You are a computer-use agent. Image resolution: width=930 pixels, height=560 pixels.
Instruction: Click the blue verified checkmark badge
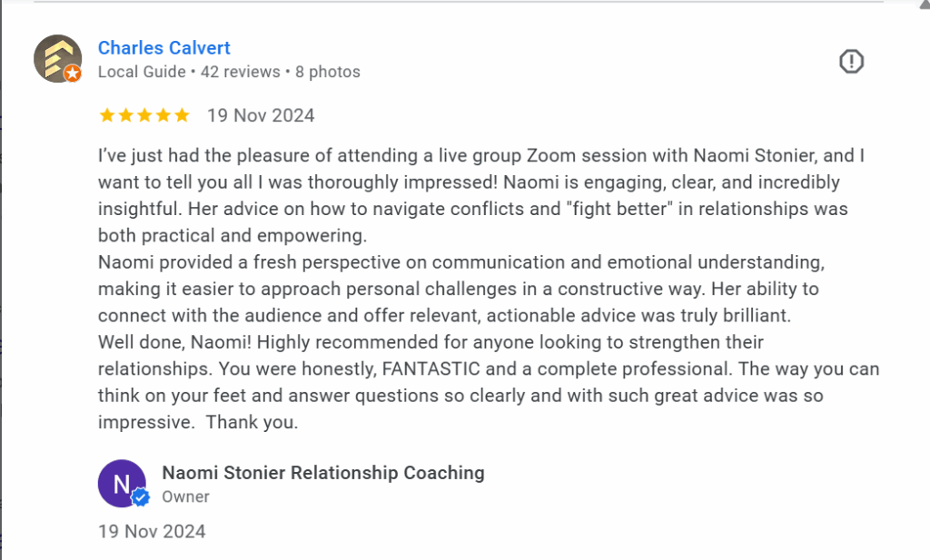140,496
